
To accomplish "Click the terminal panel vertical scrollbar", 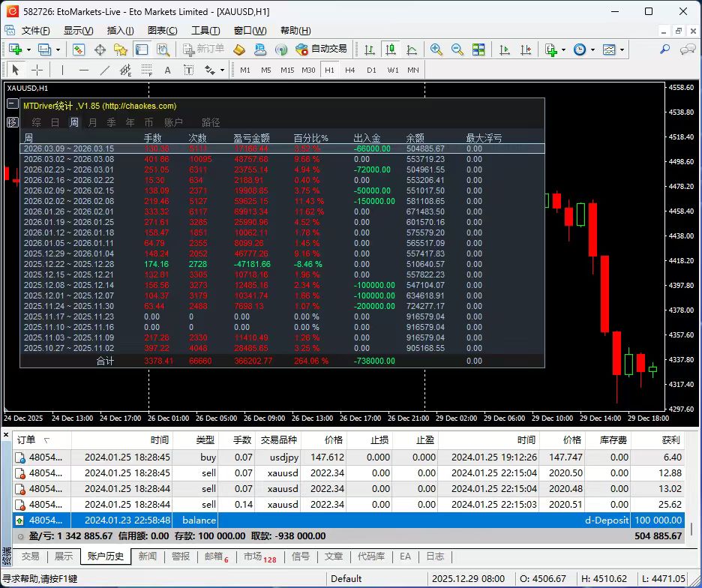I will click(x=691, y=528).
